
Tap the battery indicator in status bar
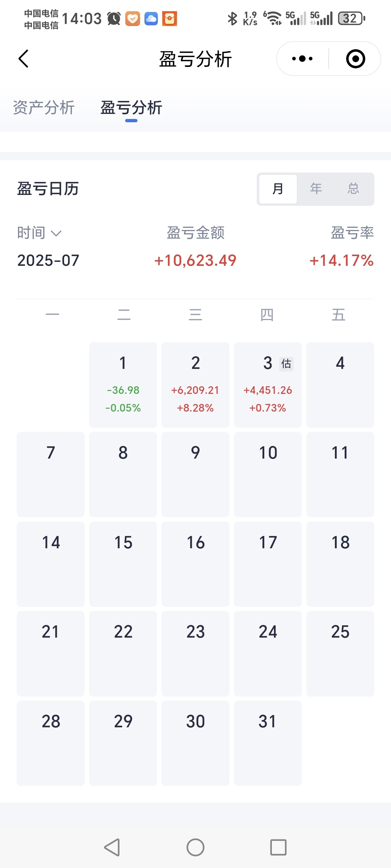pyautogui.click(x=352, y=18)
